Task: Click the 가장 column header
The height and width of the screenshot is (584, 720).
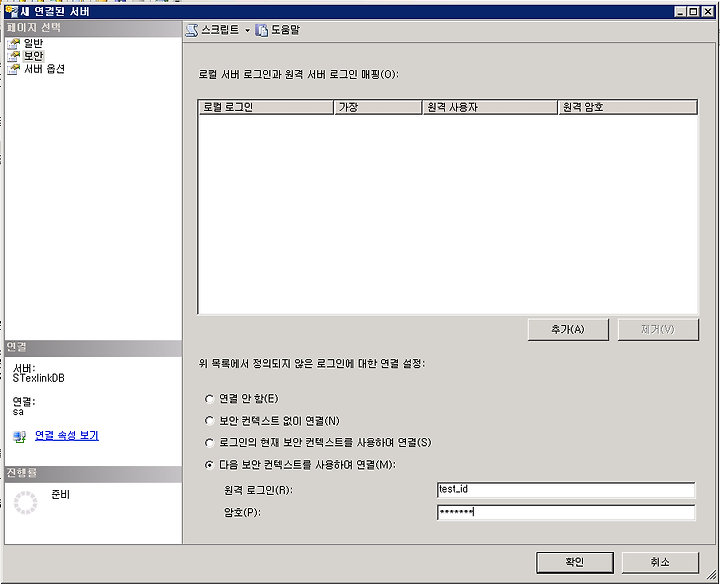Action: click(378, 107)
